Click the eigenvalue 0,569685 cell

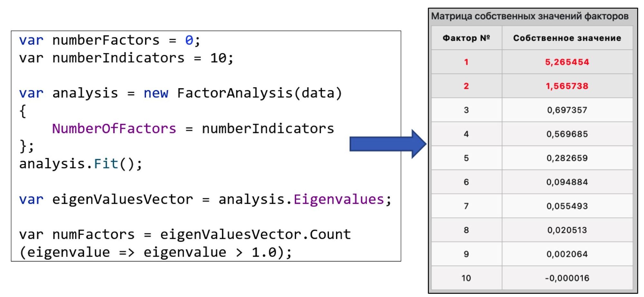point(567,134)
